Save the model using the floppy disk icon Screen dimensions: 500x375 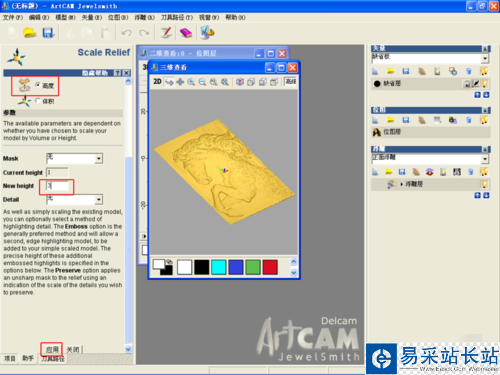click(x=48, y=33)
